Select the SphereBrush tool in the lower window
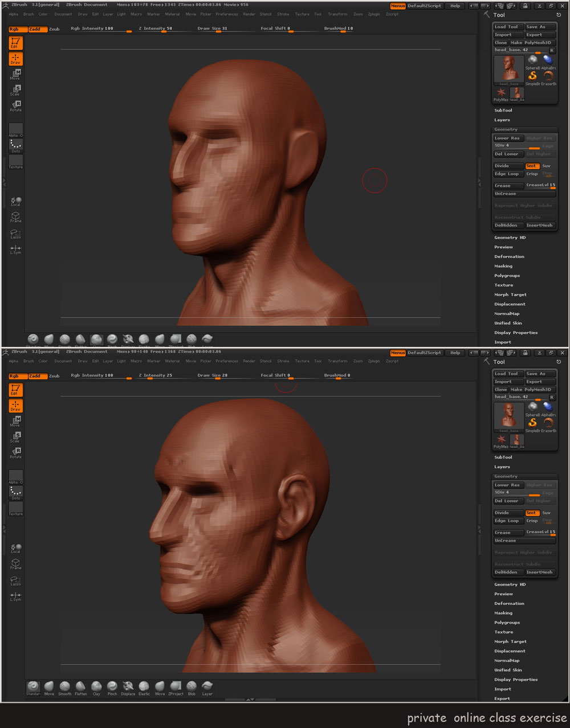Viewport: 570px width, 728px height. click(532, 408)
